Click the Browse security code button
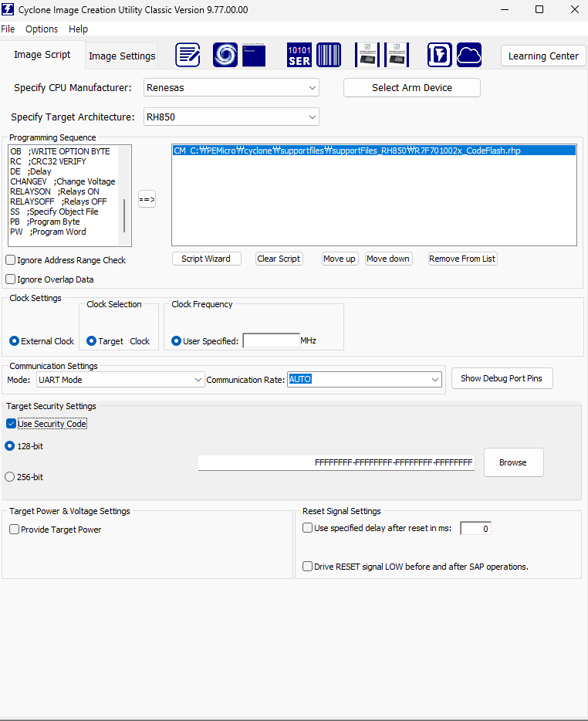Screen dimensions: 588x721 [513, 462]
